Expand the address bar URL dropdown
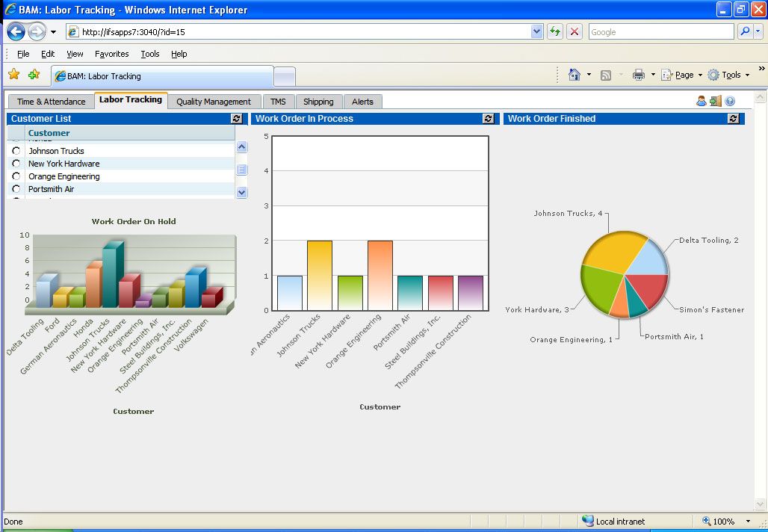 [537, 32]
